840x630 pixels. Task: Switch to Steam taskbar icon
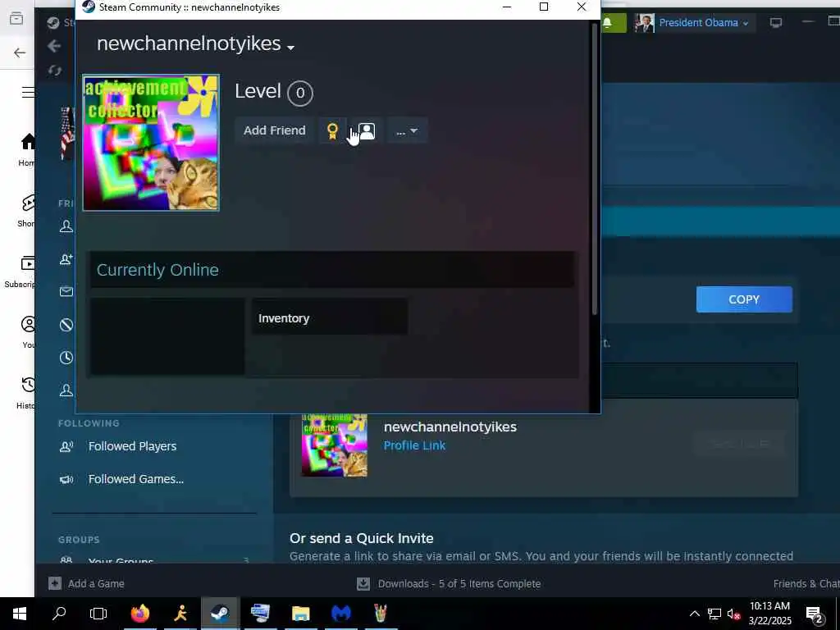click(220, 614)
